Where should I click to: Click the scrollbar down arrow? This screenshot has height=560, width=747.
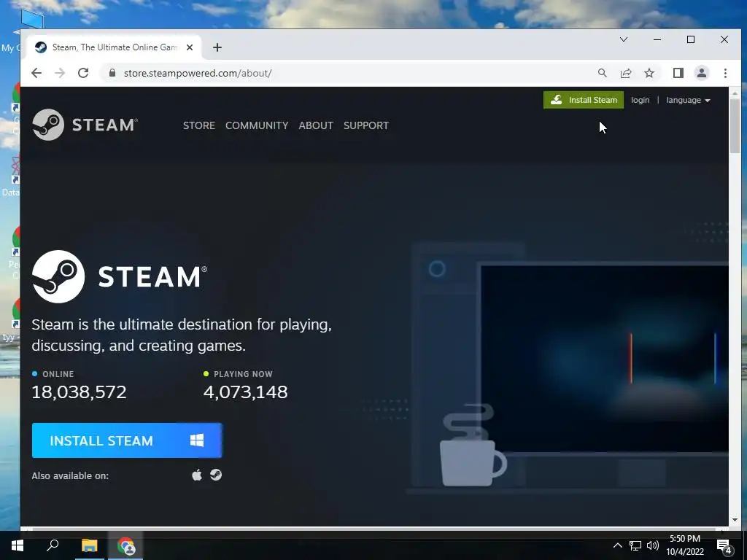pos(735,519)
